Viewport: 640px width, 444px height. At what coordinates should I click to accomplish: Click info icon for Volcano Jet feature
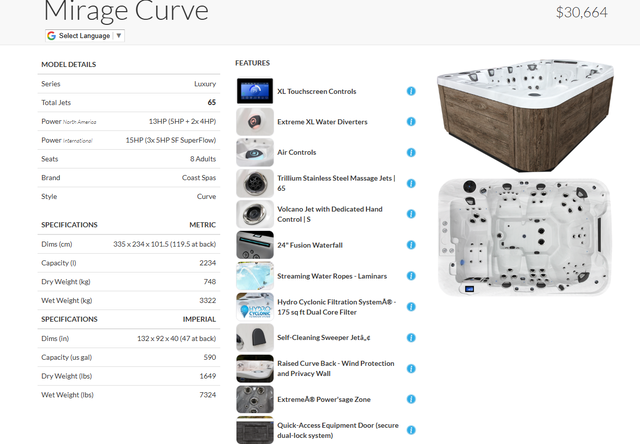coord(411,214)
